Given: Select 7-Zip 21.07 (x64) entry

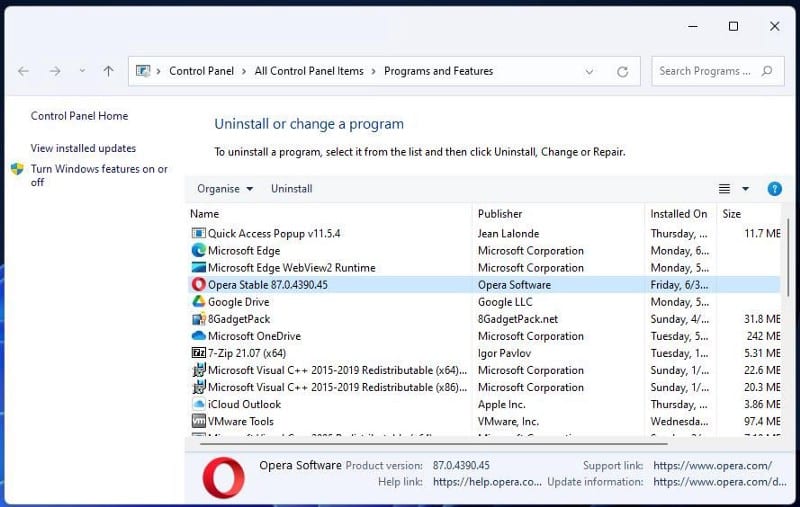Looking at the screenshot, I should point(247,353).
